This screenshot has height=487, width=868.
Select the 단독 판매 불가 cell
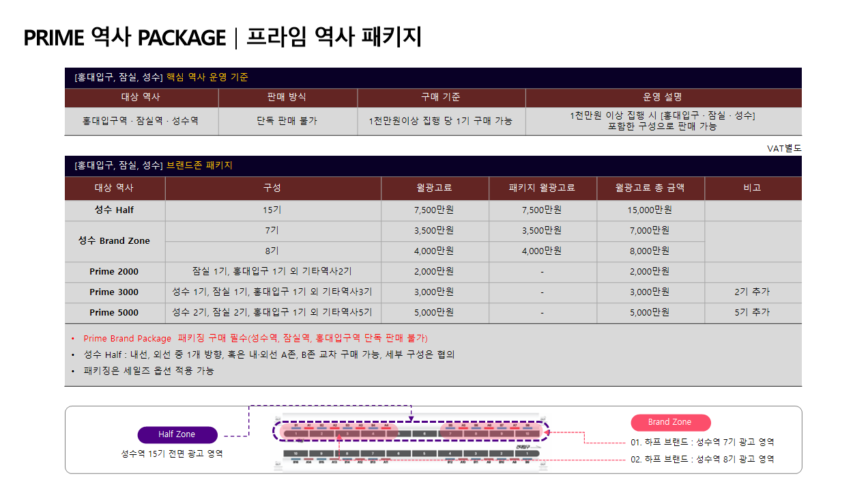click(287, 121)
